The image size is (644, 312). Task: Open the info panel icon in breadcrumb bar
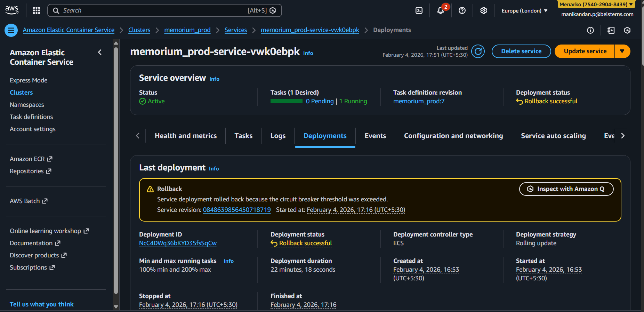coord(590,30)
